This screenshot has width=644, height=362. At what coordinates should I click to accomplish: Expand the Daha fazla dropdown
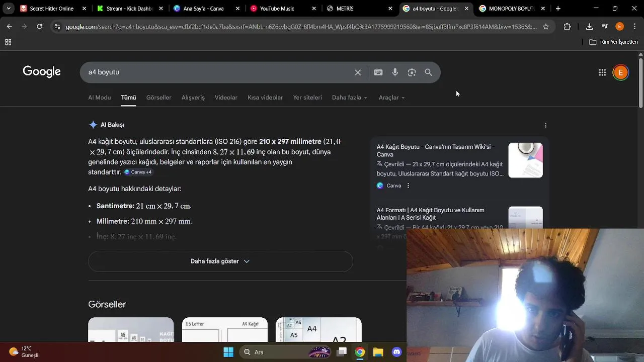pos(350,98)
